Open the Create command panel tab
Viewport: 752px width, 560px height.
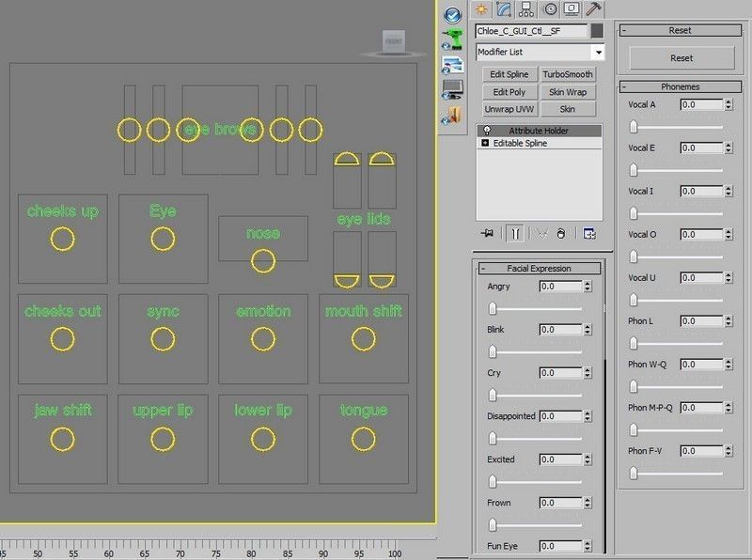[481, 9]
